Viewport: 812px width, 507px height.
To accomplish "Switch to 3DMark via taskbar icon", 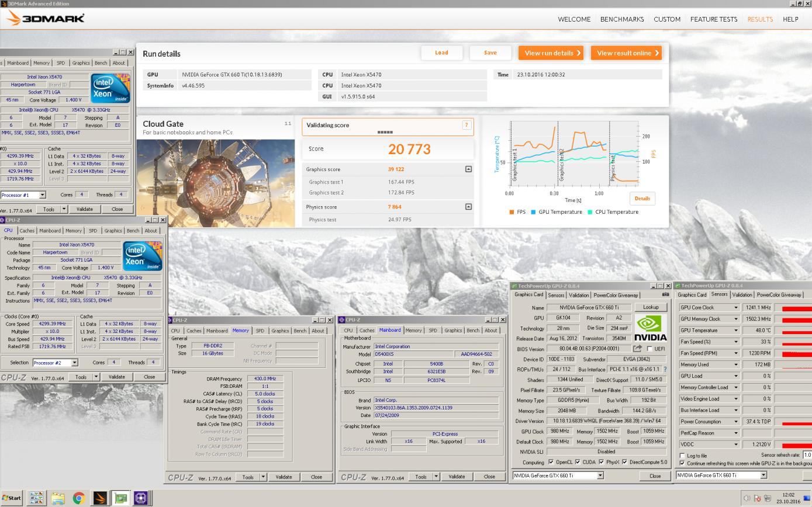I will [100, 498].
